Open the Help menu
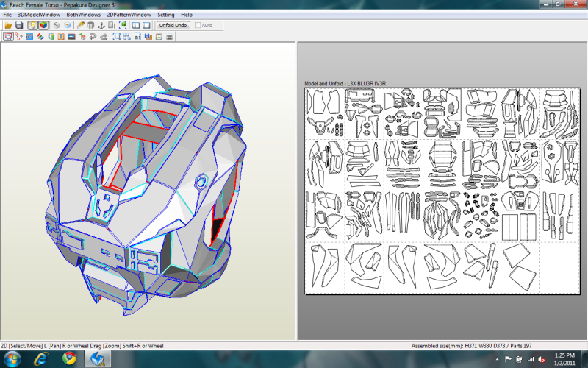Viewport: 588px width, 368px height. click(x=187, y=15)
